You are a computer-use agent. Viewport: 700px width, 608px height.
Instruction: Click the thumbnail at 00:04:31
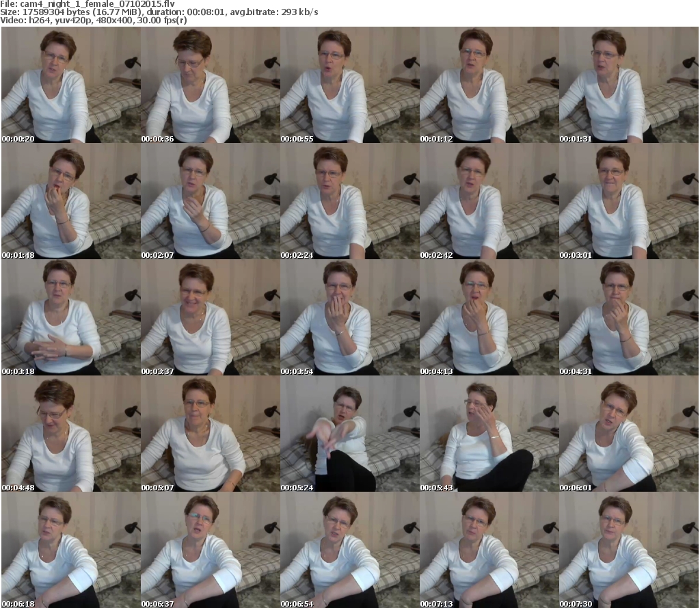point(629,317)
